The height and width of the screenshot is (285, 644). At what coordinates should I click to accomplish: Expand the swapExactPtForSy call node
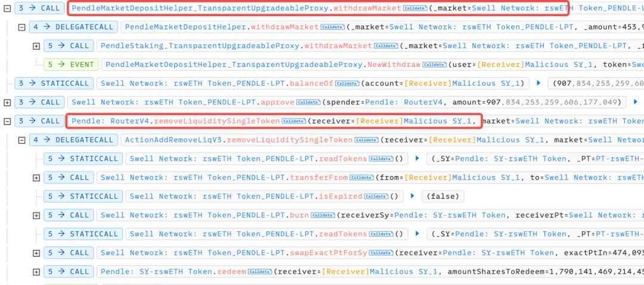pos(36,253)
